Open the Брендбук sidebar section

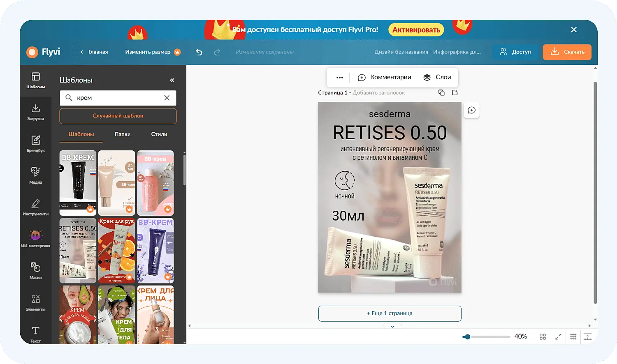click(36, 144)
